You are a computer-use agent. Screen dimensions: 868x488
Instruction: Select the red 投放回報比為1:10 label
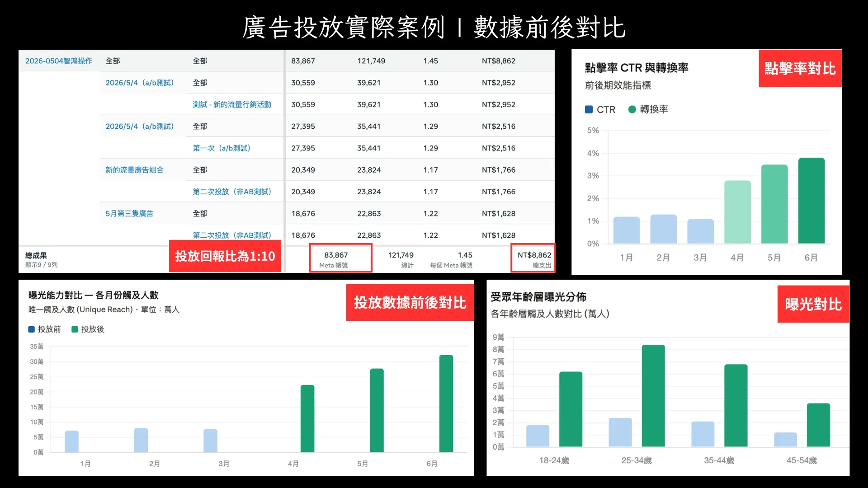point(225,256)
